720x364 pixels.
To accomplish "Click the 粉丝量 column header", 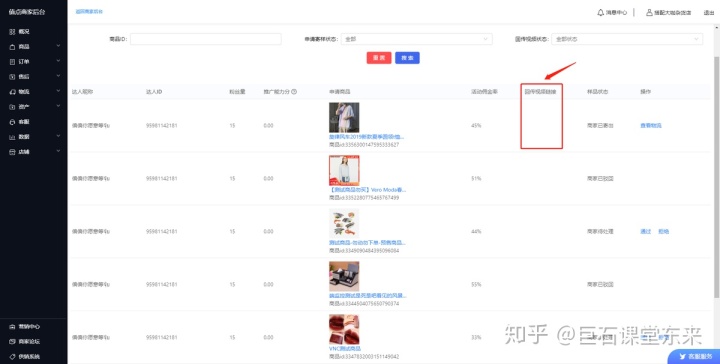I will (237, 92).
